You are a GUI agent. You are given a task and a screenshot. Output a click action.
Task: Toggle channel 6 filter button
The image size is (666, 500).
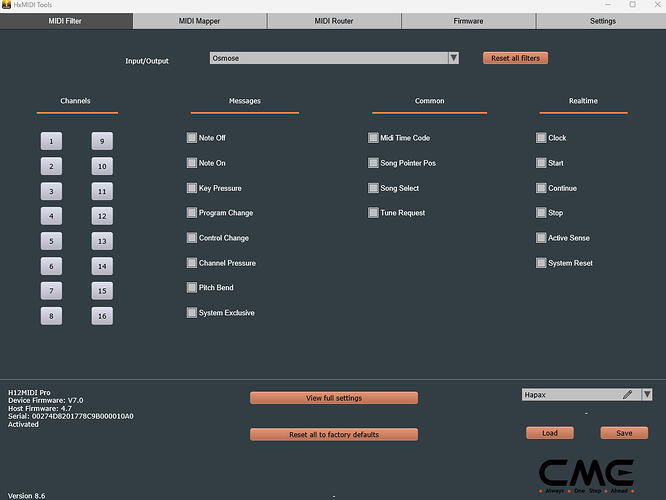(51, 266)
